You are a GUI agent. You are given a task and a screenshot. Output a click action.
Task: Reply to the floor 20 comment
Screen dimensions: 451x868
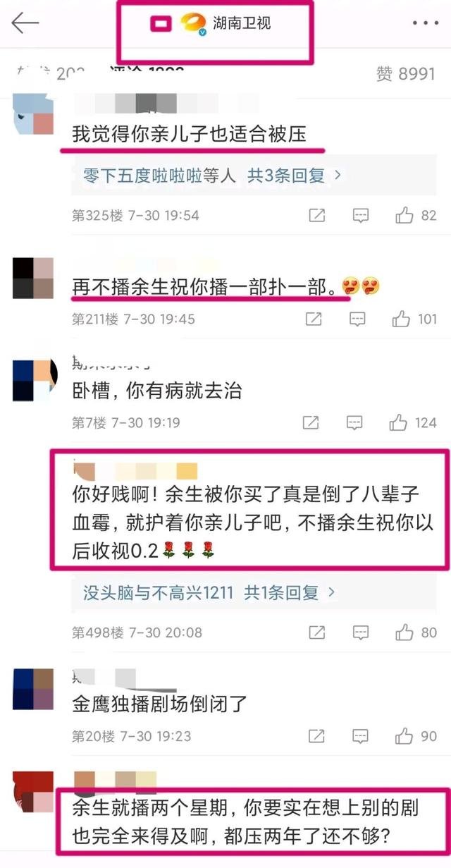361,736
